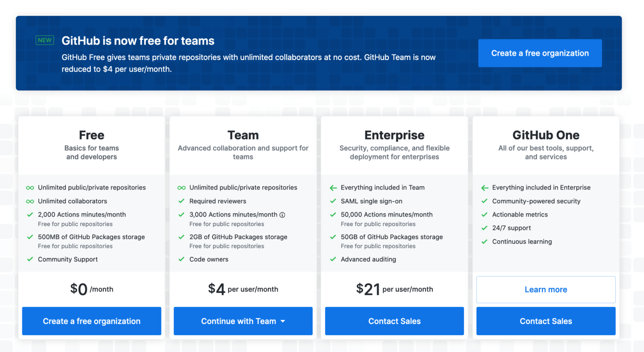The image size is (644, 352).
Task: Click '2,000 Actions minutes/month' text
Action: coord(82,214)
